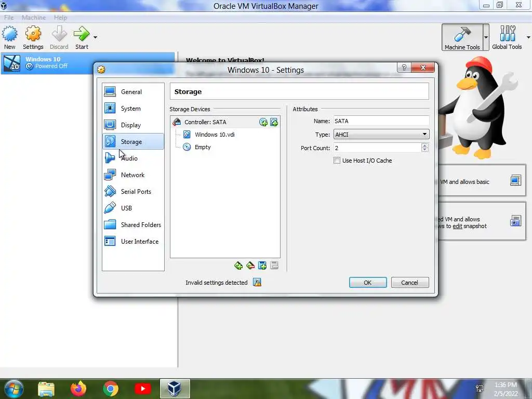
Task: Launch Chrome from the taskbar
Action: (x=111, y=389)
